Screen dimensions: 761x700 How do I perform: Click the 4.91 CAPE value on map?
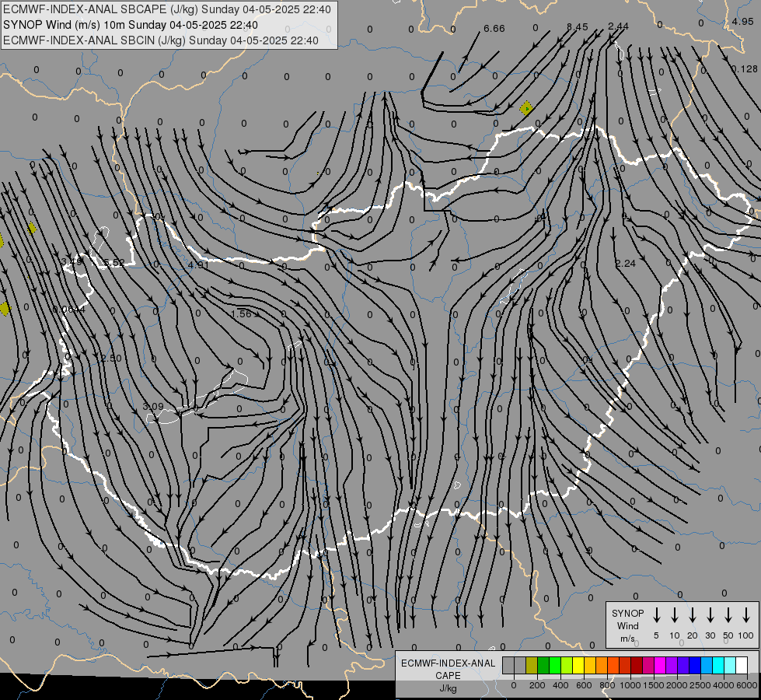click(x=198, y=265)
